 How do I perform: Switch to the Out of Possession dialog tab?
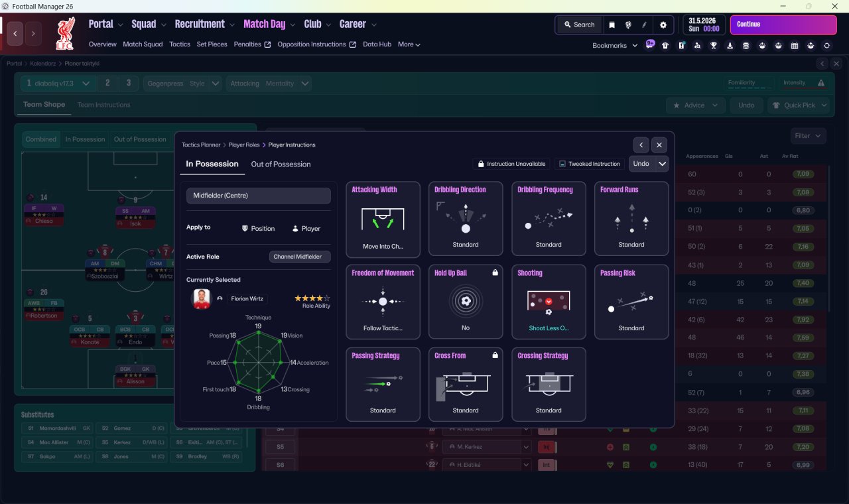tap(281, 164)
